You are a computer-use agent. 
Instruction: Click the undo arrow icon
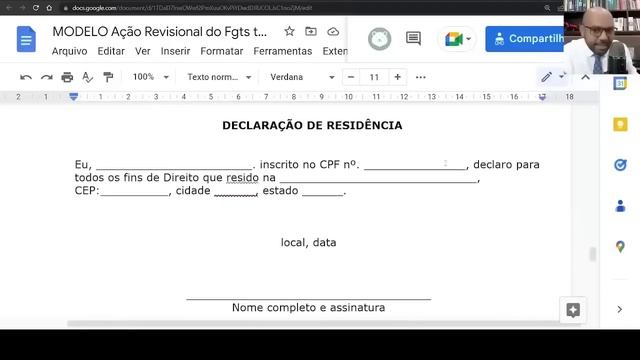pos(26,77)
